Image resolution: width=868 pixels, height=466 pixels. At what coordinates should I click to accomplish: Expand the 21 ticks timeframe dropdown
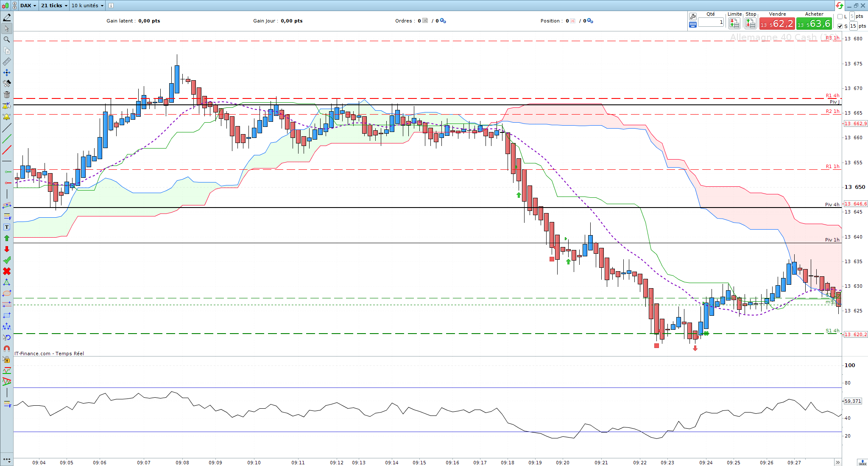click(54, 6)
